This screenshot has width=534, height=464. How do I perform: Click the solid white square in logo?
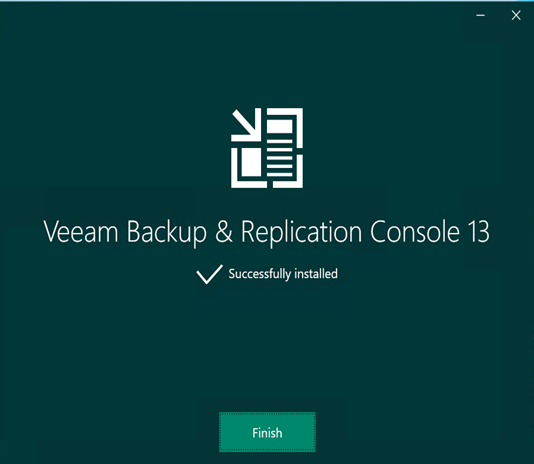click(251, 162)
